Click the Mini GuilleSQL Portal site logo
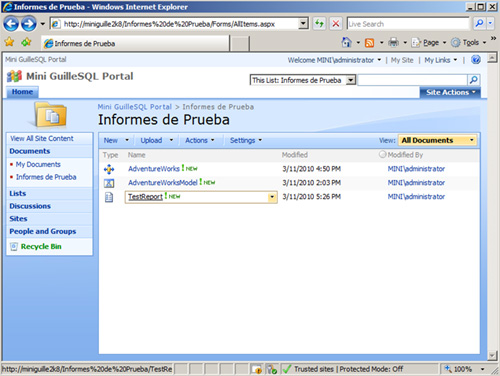 click(14, 76)
